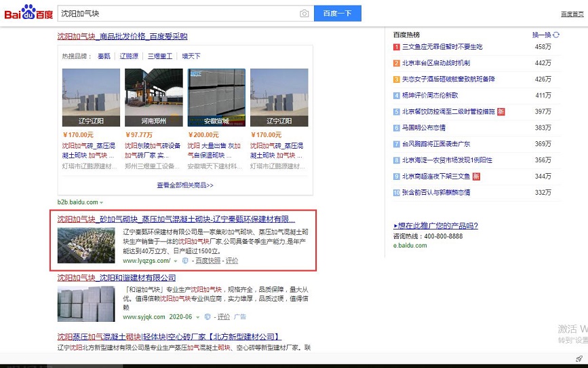
Task: Click 百度热榜 heading
Action: click(406, 35)
